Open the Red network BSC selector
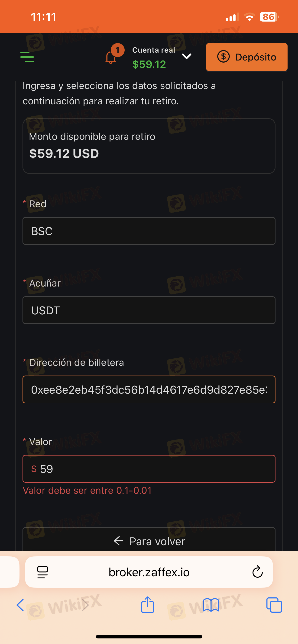This screenshot has width=298, height=644. click(x=149, y=231)
